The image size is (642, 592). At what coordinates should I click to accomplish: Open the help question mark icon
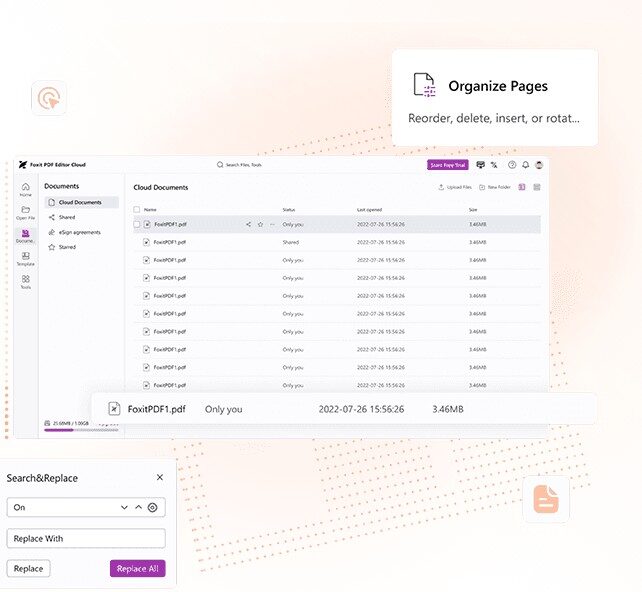[x=512, y=165]
